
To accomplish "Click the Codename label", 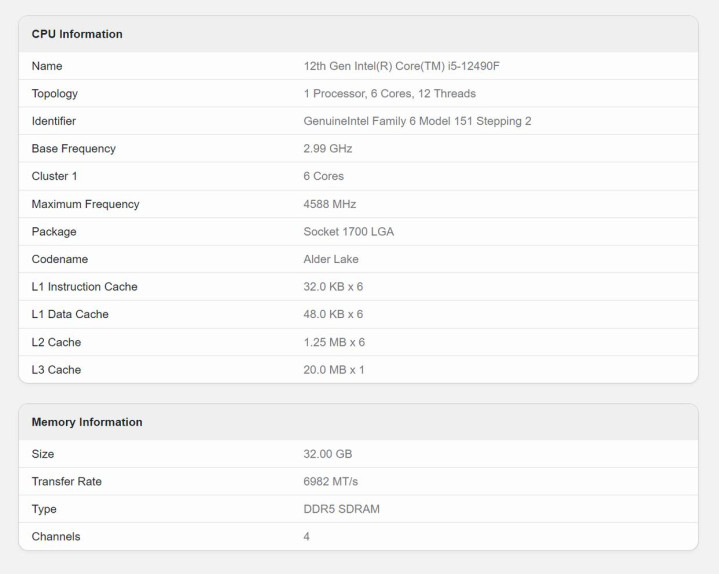I will click(60, 259).
